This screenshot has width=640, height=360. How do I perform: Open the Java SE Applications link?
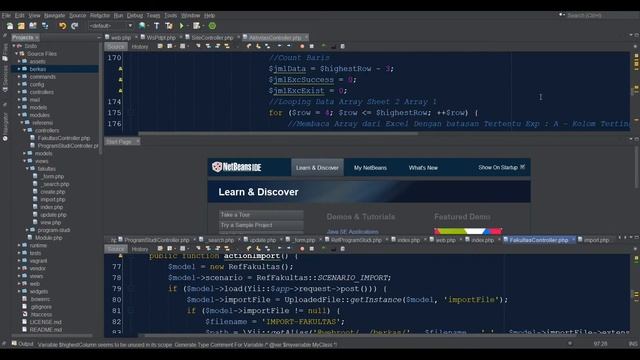pyautogui.click(x=353, y=232)
